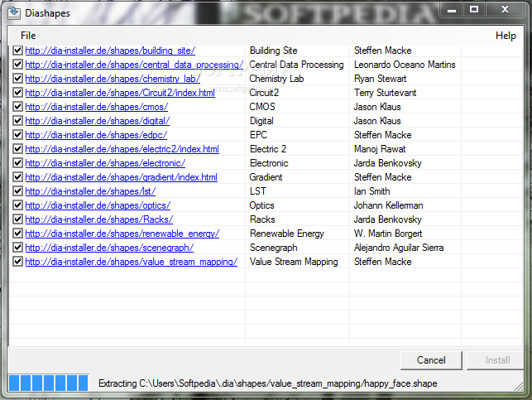Screen dimensions: 532x400
Task: Follow the scenegraph shapes link
Action: 109,248
